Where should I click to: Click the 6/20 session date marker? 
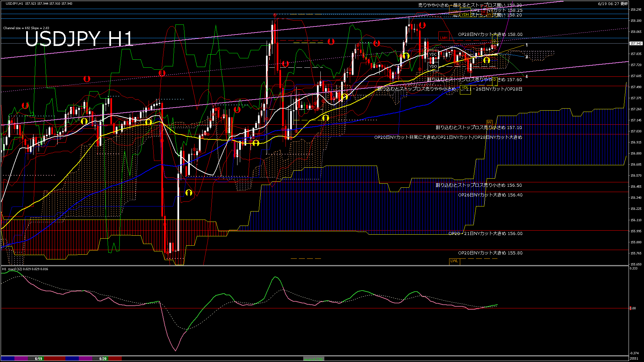click(103, 359)
